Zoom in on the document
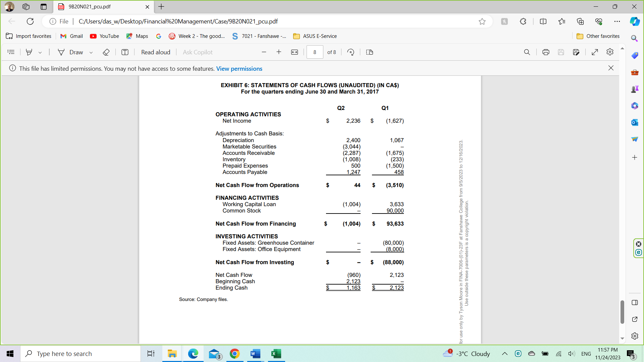The image size is (644, 362). pos(279,52)
